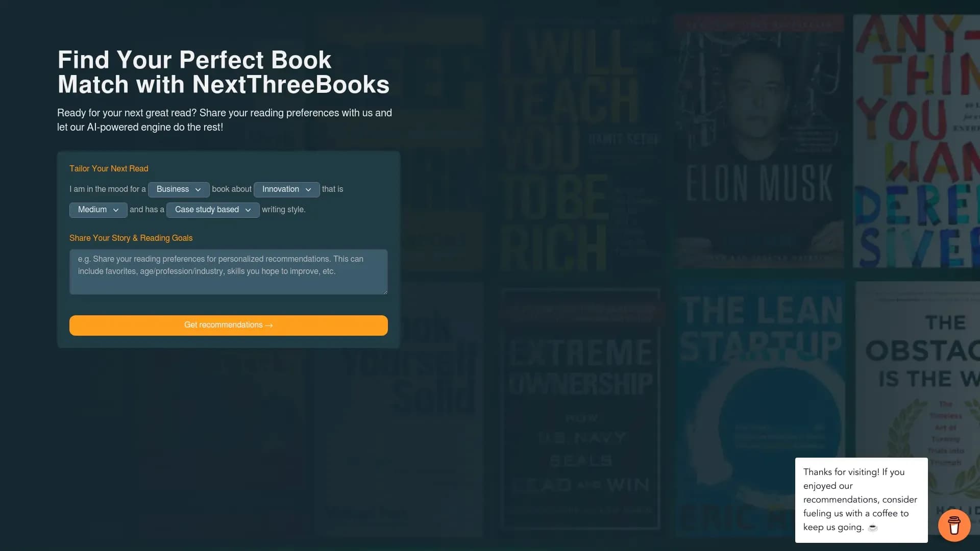Open the Business genre dropdown

[x=179, y=189]
